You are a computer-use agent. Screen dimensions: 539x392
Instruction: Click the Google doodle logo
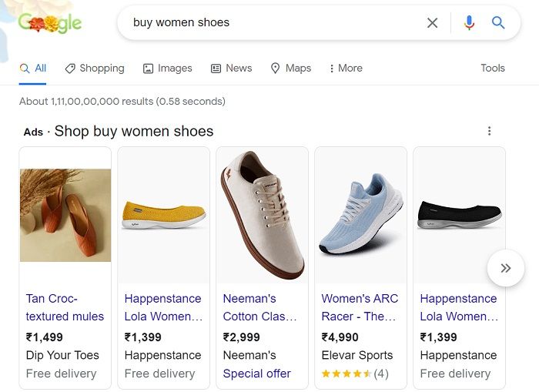click(50, 23)
